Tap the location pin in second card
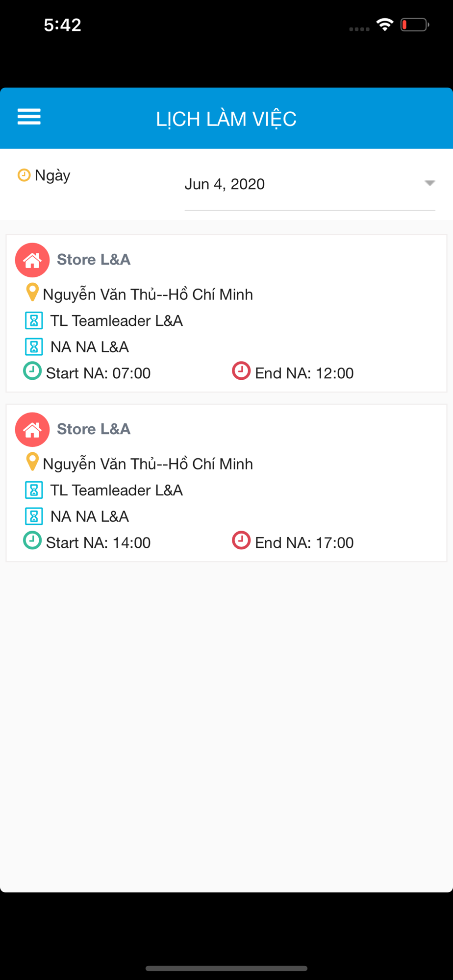 coord(32,462)
